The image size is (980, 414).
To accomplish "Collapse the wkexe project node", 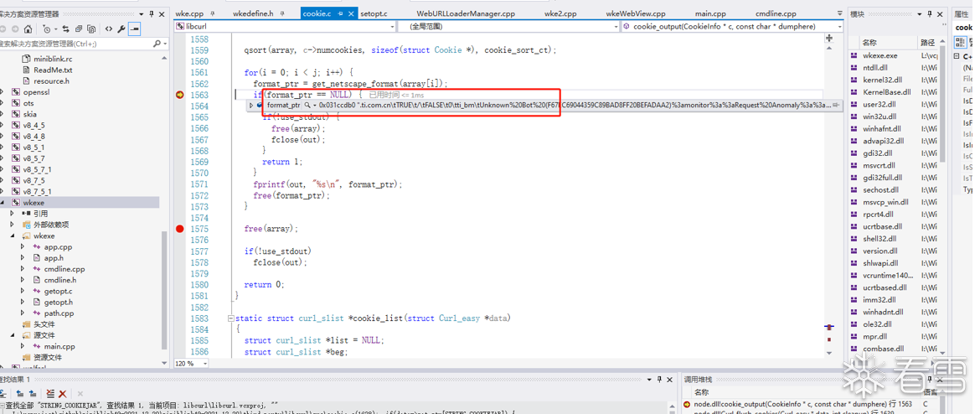I will coord(3,204).
